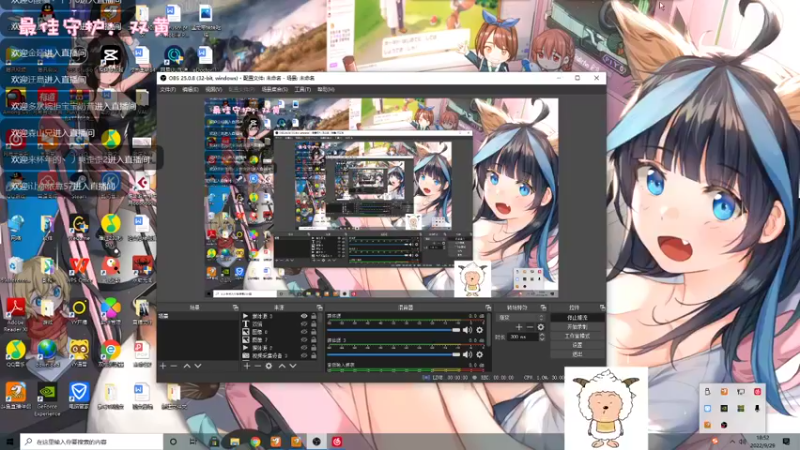This screenshot has width=800, height=450.
Task: Remove selected source with minus icon
Action: point(258,366)
